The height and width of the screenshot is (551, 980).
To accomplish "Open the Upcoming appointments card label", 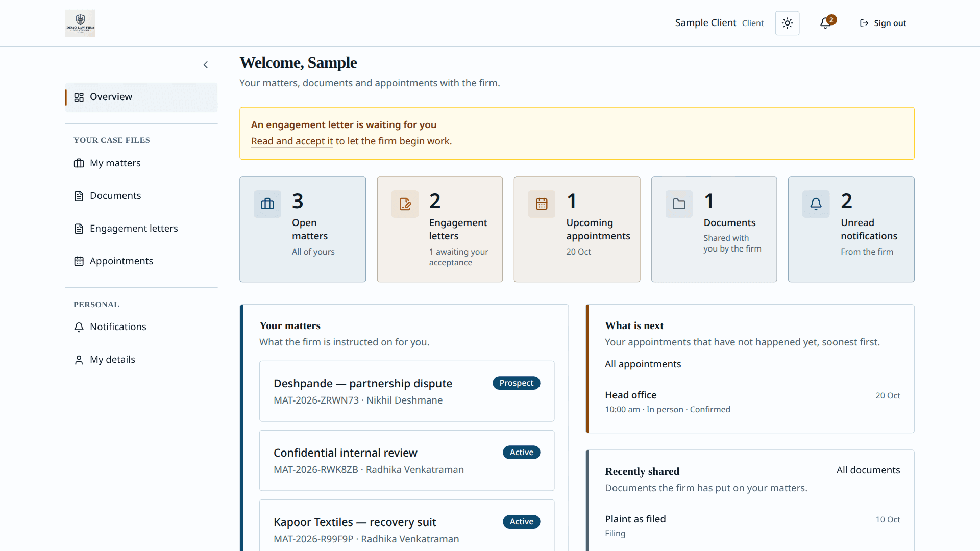I will [598, 230].
